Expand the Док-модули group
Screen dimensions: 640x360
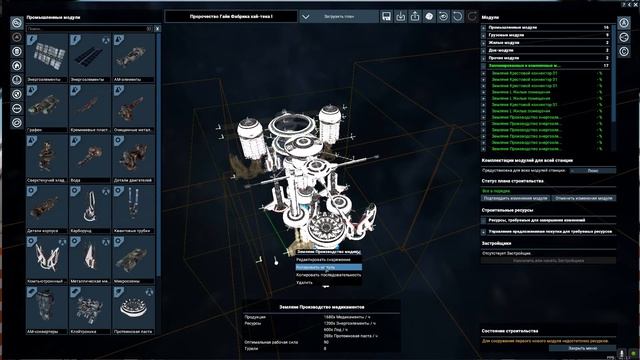click(x=483, y=51)
